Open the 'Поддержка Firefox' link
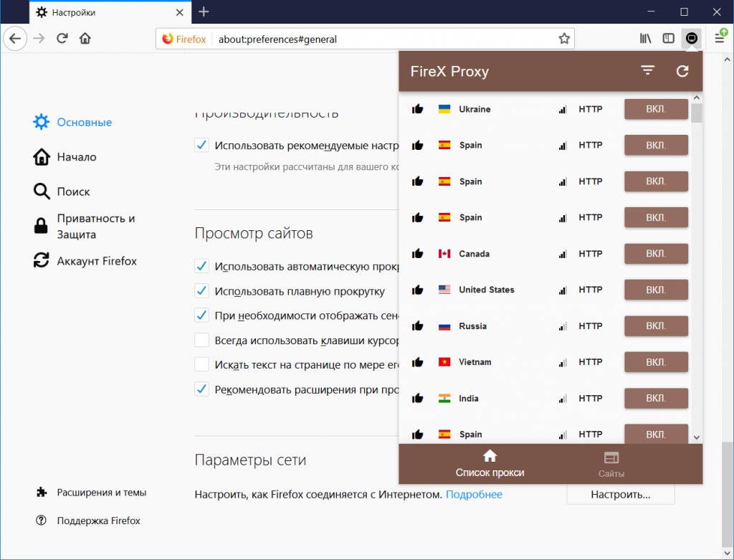 tap(88, 521)
